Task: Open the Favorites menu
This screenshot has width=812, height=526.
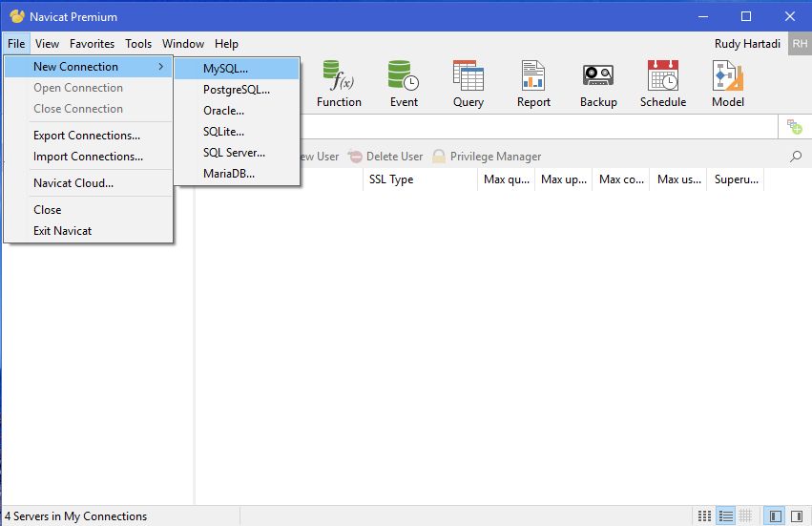Action: (92, 44)
